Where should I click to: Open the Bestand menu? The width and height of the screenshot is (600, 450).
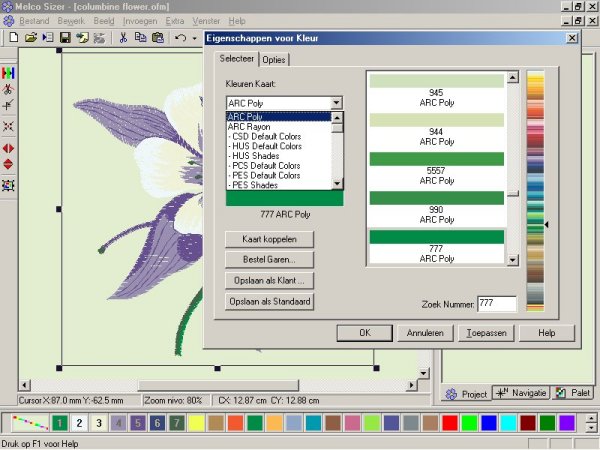coord(34,21)
